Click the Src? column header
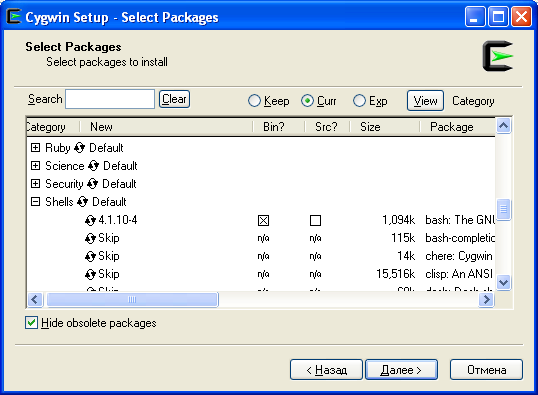 pyautogui.click(x=327, y=127)
